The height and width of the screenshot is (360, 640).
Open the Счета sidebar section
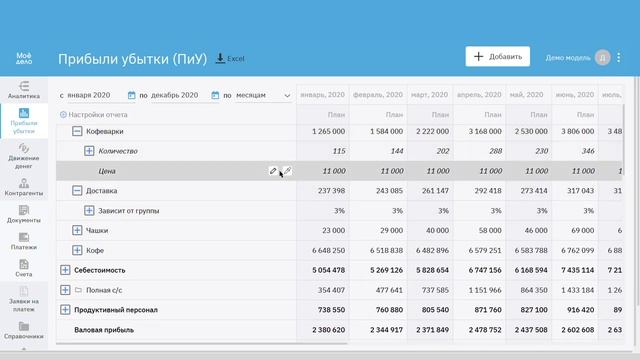(24, 268)
